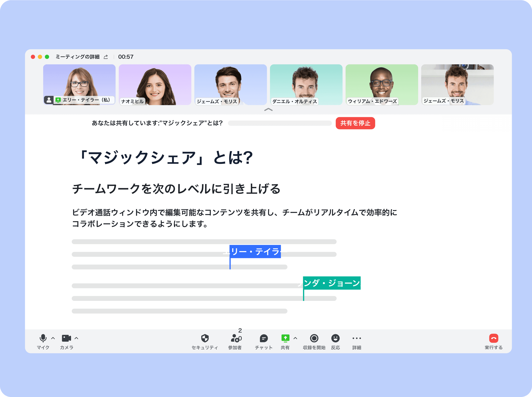
Task: Open the 反応 reactions smiley icon
Action: coord(335,338)
